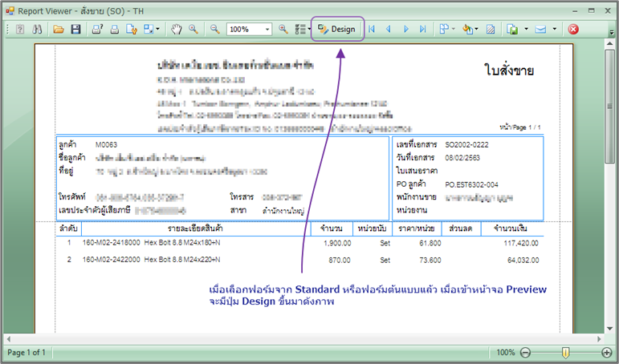Viewport: 619px width, 364px height.
Task: Expand the Export document dropdown arrow
Action: [526, 30]
